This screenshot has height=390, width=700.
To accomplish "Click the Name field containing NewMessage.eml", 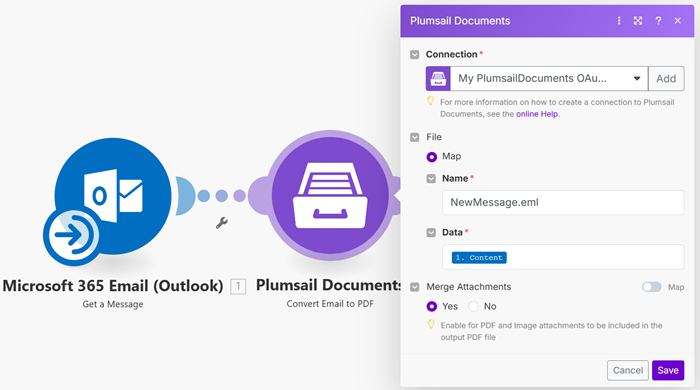I will click(563, 203).
